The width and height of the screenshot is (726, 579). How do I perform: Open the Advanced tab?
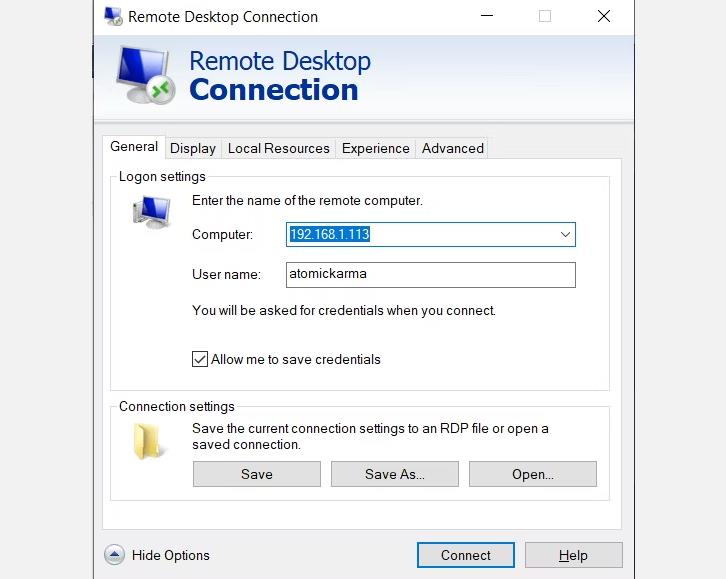point(452,149)
